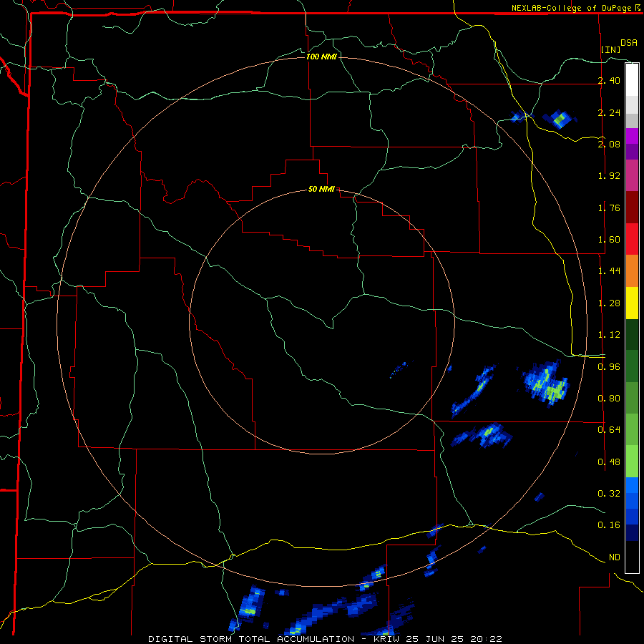
Task: Pick the white swatch atop the legend
Action: tap(632, 80)
